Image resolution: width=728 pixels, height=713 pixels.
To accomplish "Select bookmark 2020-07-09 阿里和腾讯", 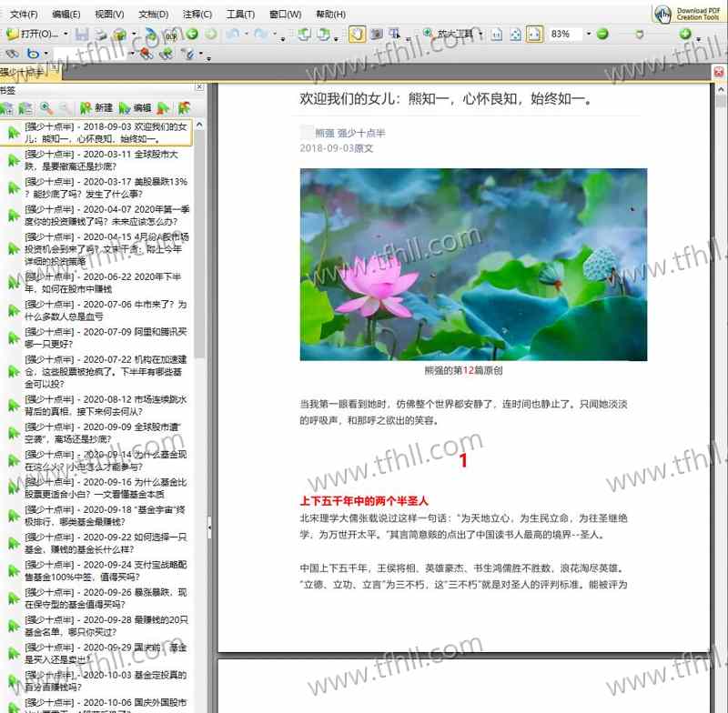I will [x=105, y=338].
